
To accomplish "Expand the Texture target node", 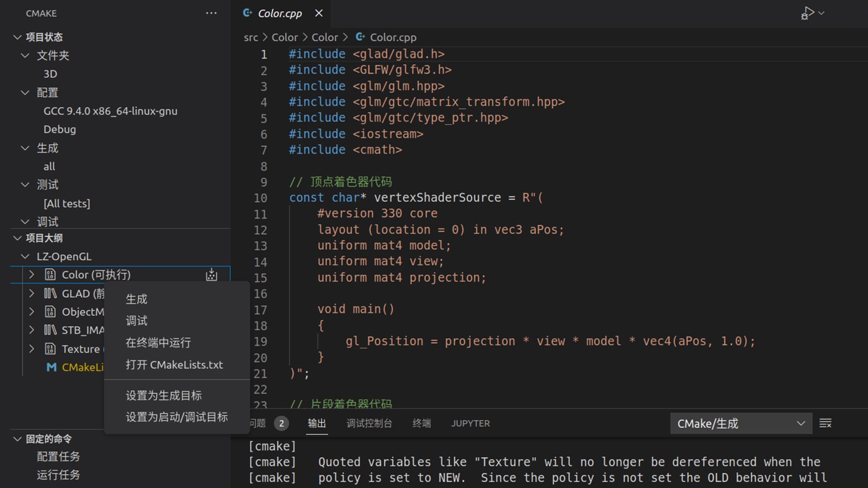I will click(x=31, y=349).
